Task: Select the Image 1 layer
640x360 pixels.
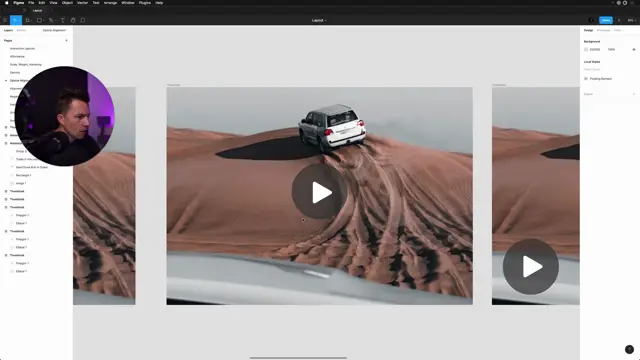Action: click(x=21, y=183)
